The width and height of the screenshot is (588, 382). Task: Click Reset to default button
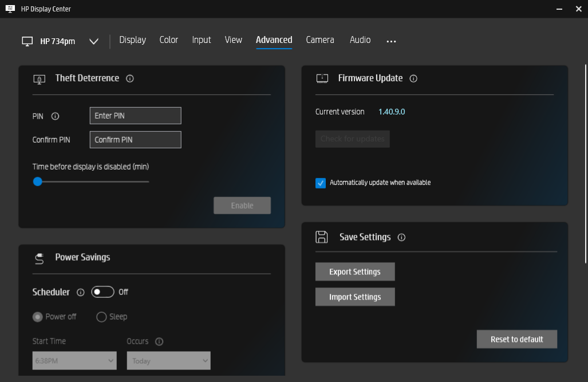coord(517,339)
